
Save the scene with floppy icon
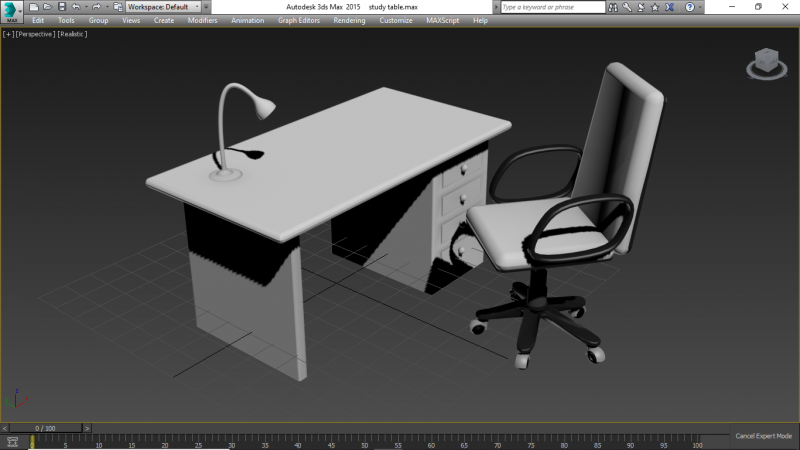(62, 7)
